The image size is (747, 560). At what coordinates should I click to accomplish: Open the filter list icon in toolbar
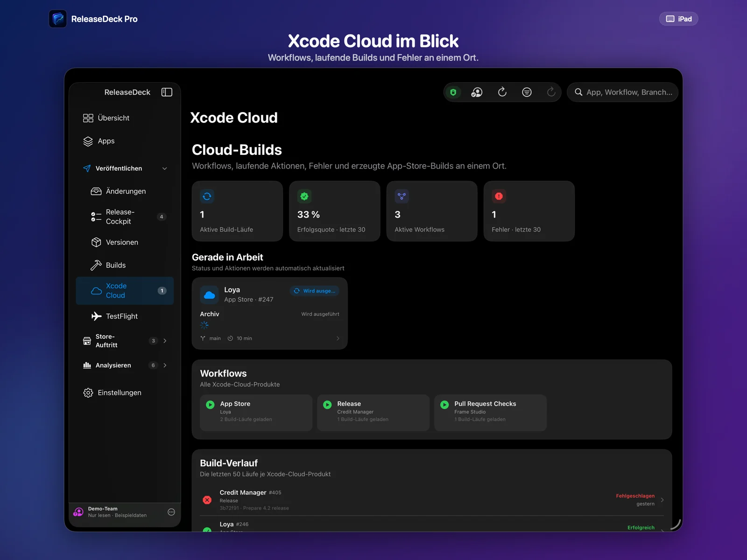527,92
